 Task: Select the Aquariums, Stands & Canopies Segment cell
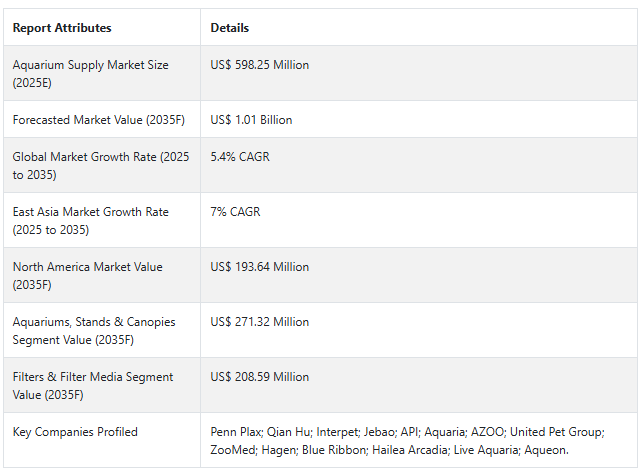(94, 330)
